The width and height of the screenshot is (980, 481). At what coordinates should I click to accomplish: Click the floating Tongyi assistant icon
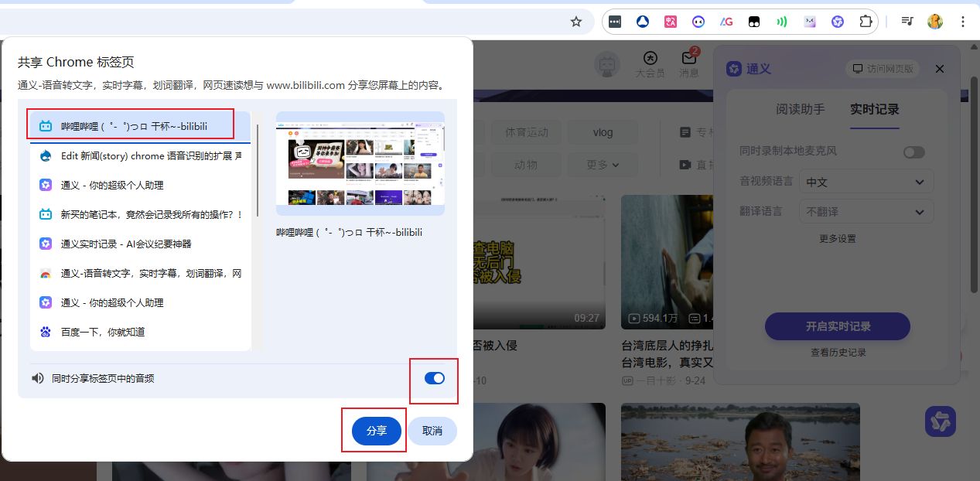pyautogui.click(x=940, y=421)
